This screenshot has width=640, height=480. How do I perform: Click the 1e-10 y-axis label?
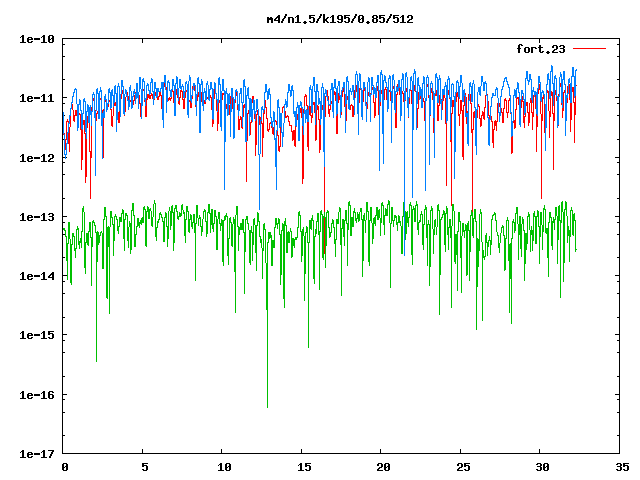coord(37,39)
